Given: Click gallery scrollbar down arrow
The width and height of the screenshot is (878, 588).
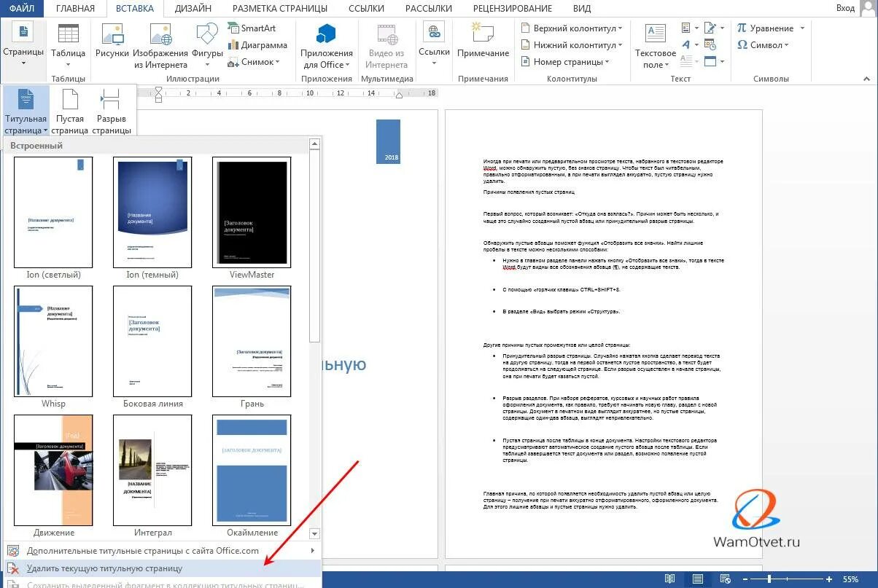Looking at the screenshot, I should coord(315,534).
